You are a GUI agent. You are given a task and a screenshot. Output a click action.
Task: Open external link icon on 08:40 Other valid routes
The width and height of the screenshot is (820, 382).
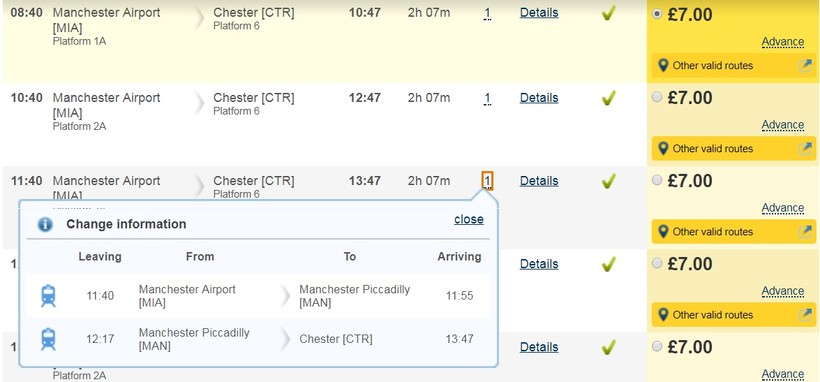click(805, 66)
